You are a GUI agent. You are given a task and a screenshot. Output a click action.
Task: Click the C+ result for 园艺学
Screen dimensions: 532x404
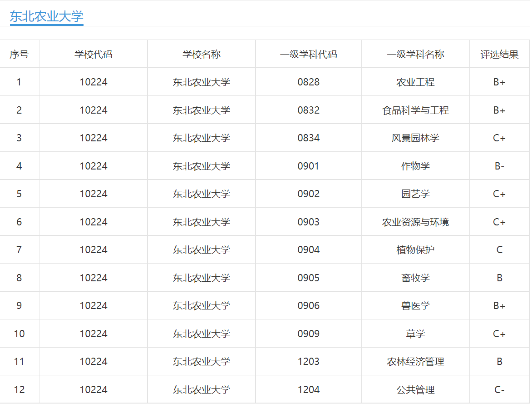pos(499,194)
